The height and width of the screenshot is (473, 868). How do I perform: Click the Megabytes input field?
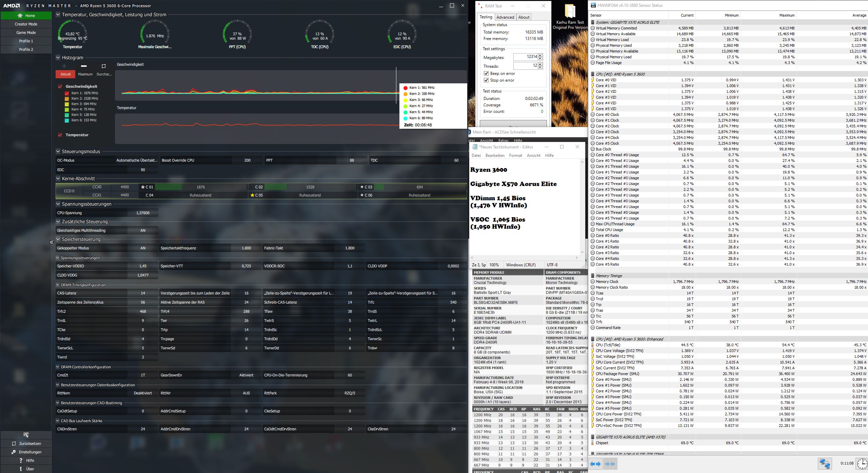point(525,57)
